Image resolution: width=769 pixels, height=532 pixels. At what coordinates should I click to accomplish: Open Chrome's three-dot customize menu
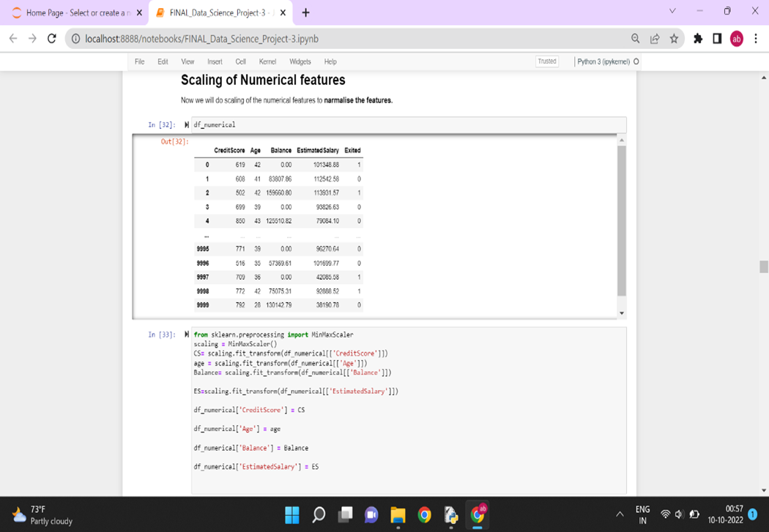tap(756, 37)
